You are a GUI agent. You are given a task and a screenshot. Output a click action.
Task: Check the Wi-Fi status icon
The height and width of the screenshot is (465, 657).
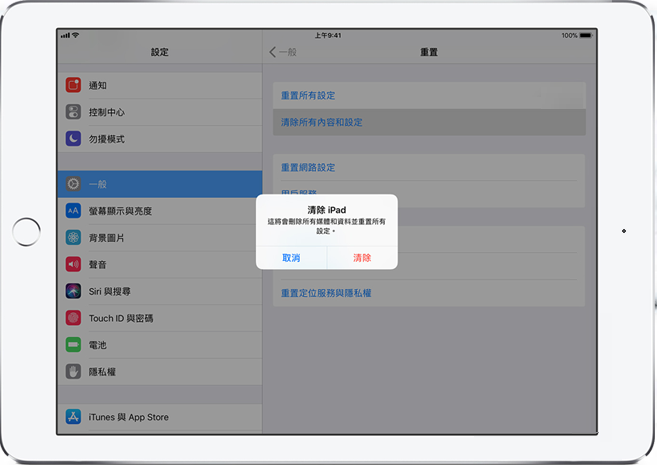pyautogui.click(x=75, y=35)
